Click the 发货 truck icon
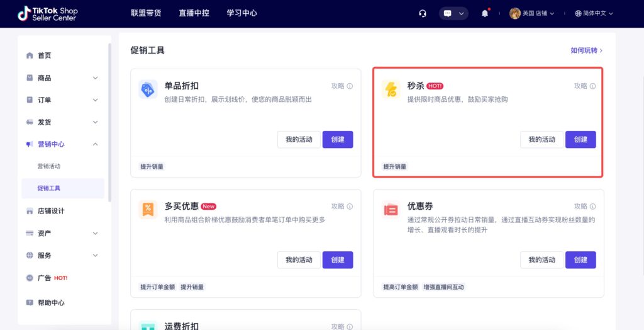 click(30, 122)
